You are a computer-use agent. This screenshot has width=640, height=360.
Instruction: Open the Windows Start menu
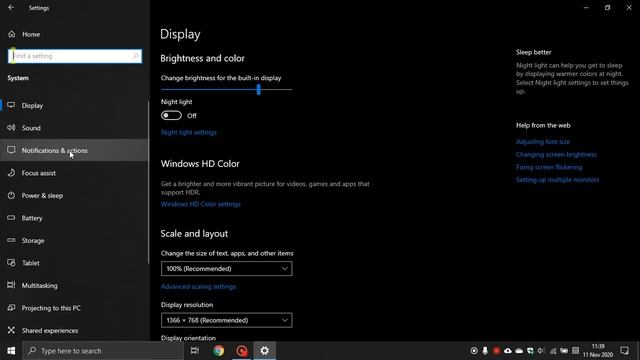pyautogui.click(x=11, y=351)
